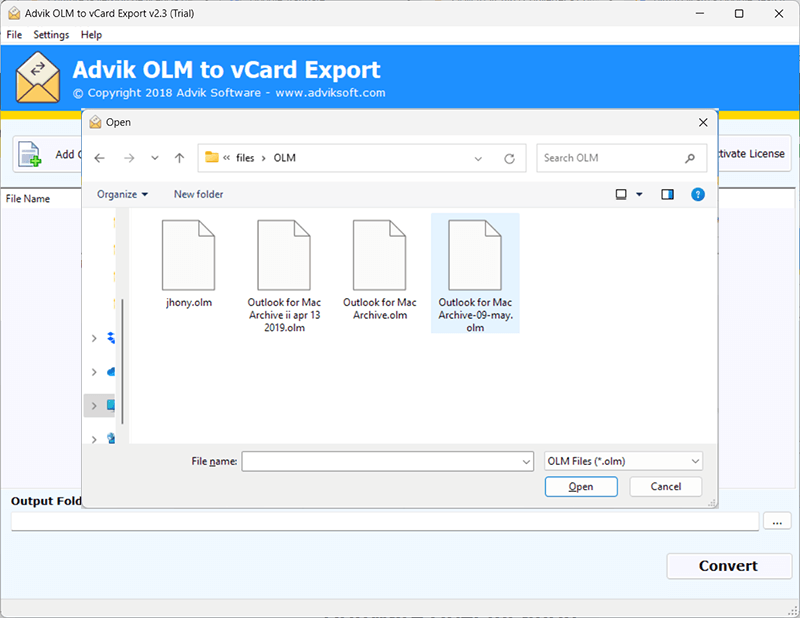Click the folder icon in the address bar

coord(212,157)
